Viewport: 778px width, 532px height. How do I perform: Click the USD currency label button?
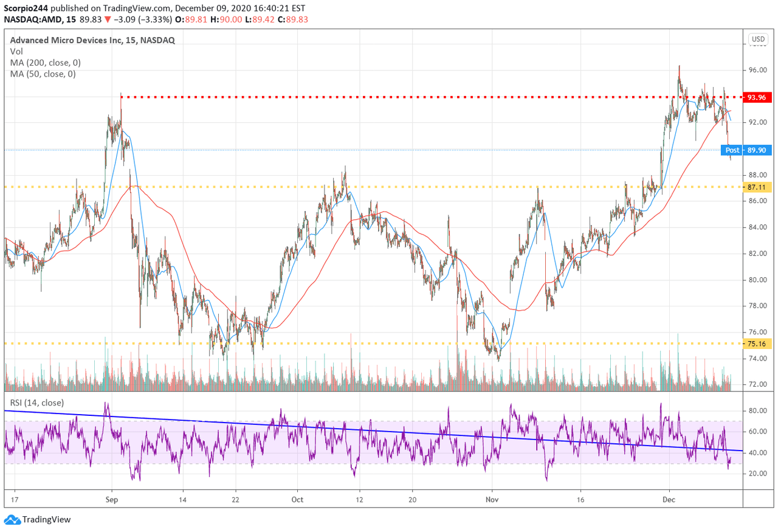coord(758,40)
